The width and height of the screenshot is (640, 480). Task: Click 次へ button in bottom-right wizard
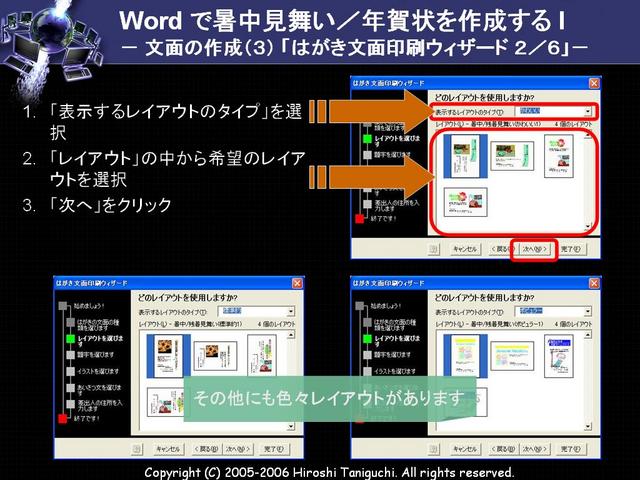click(x=534, y=449)
